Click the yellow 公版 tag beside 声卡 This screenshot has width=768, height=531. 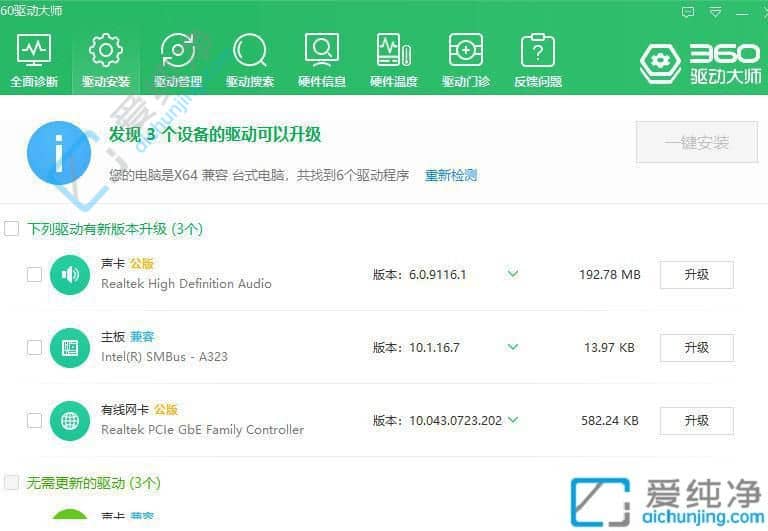[x=142, y=264]
